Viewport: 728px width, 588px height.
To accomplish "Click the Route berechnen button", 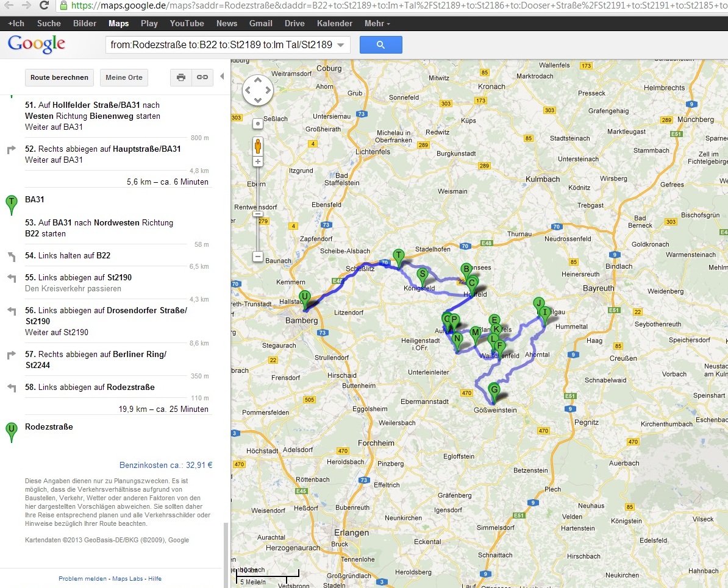I will [x=59, y=77].
